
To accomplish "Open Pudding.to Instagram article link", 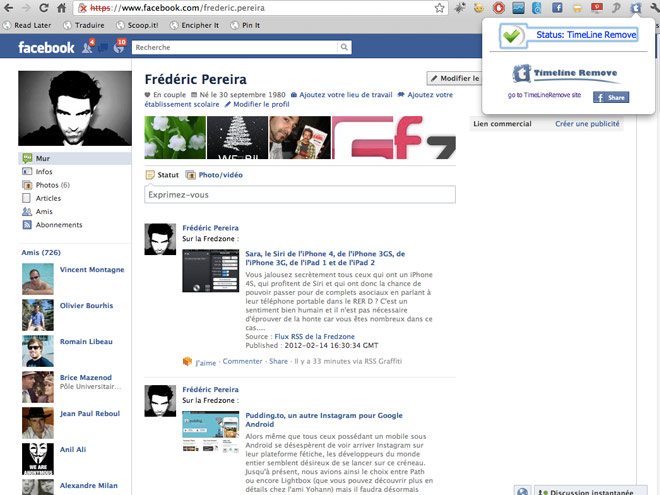I will tap(324, 420).
